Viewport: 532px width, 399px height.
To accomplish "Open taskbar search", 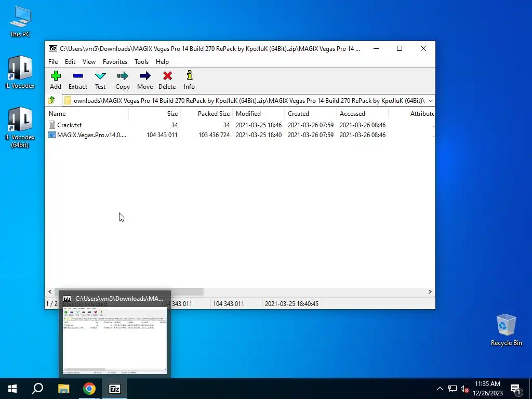I will tap(37, 389).
